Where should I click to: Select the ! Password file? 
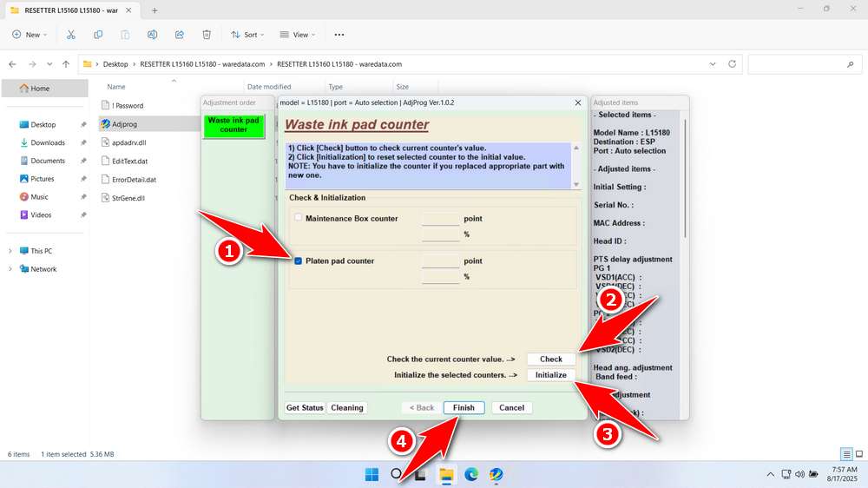click(123, 105)
